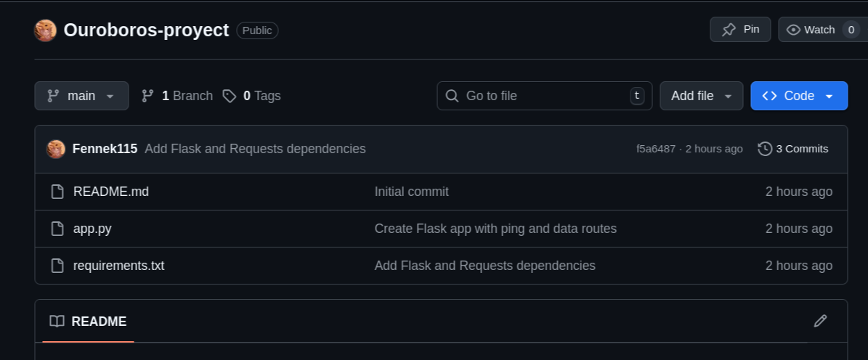868x360 pixels.
Task: View the 0 Tags page
Action: [x=252, y=96]
